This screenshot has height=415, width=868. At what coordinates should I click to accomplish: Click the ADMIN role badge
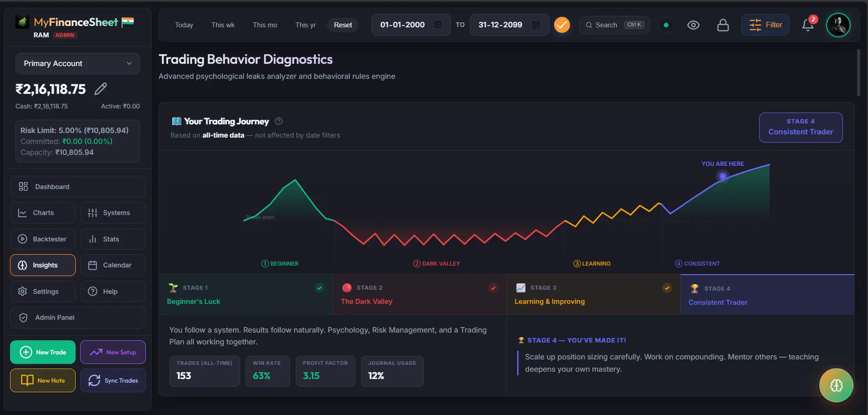[x=65, y=35]
